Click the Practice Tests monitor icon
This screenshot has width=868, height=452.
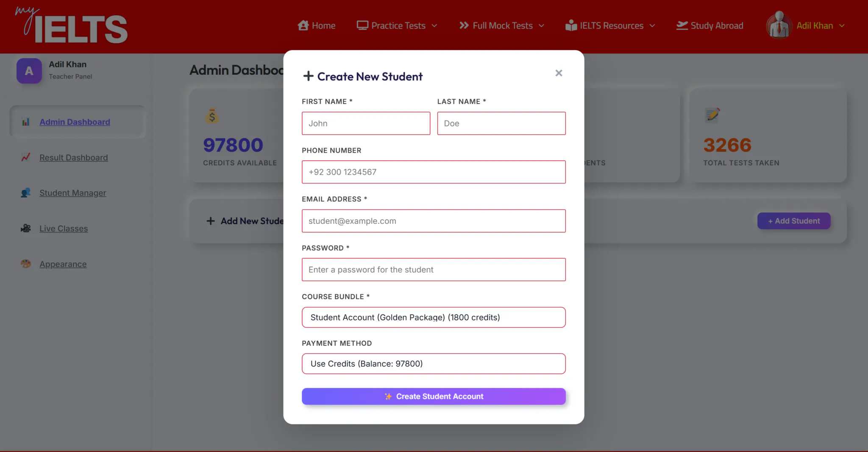point(362,25)
